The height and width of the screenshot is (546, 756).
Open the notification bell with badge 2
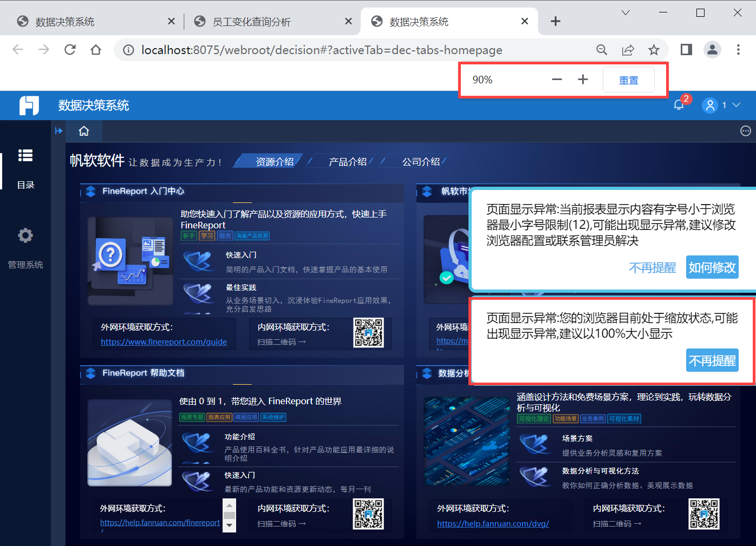679,105
